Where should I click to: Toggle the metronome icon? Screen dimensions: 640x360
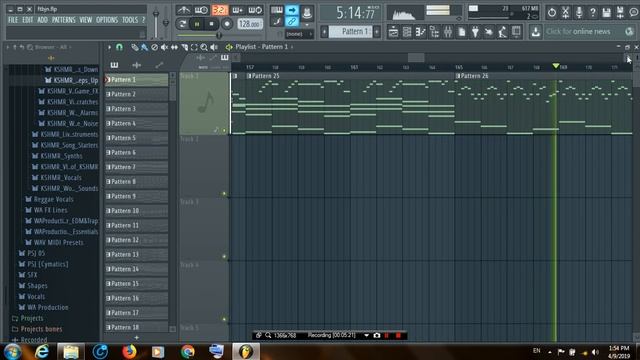pos(184,10)
